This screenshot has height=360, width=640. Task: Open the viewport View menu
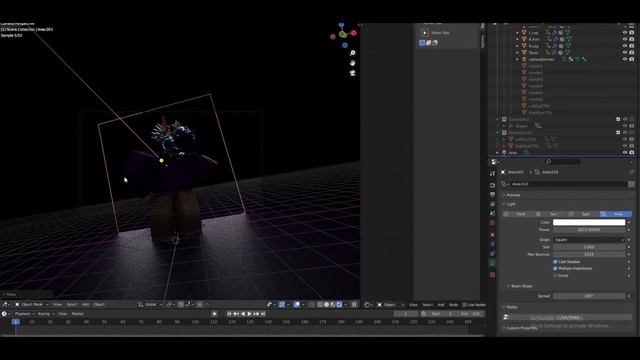point(58,304)
